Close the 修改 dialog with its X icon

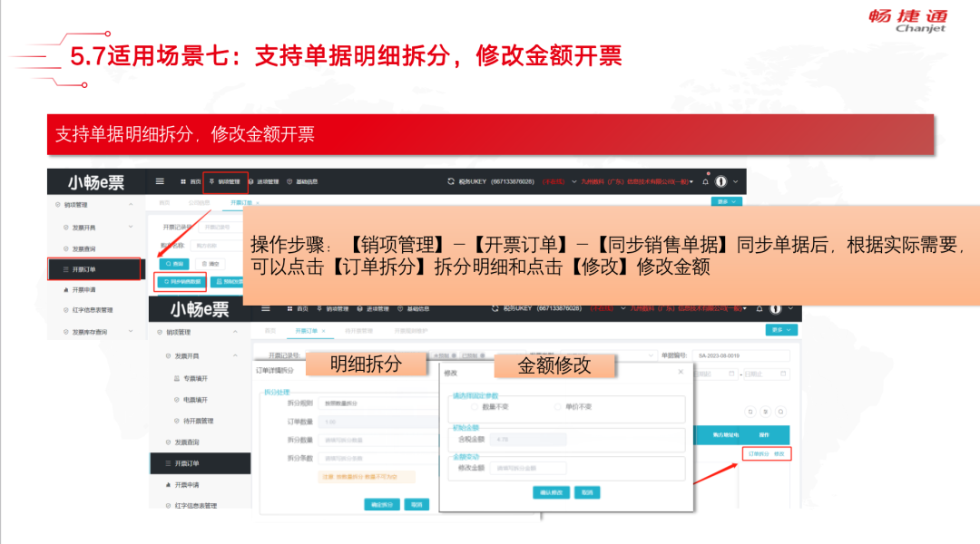click(x=681, y=372)
